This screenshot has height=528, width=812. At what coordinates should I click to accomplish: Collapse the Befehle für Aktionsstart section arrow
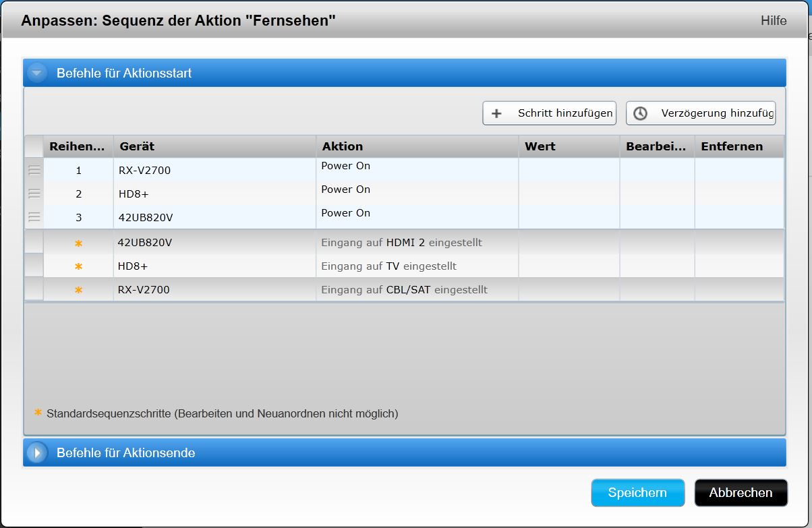pos(37,73)
